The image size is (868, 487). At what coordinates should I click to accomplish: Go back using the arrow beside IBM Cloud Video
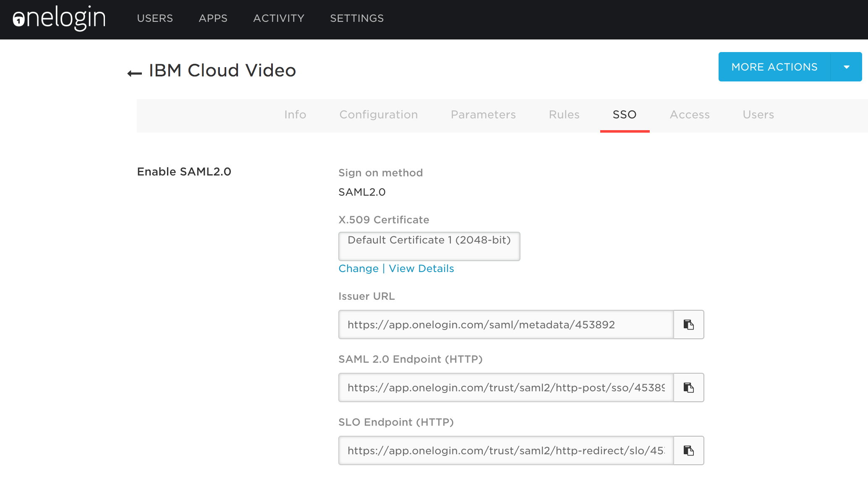(134, 73)
